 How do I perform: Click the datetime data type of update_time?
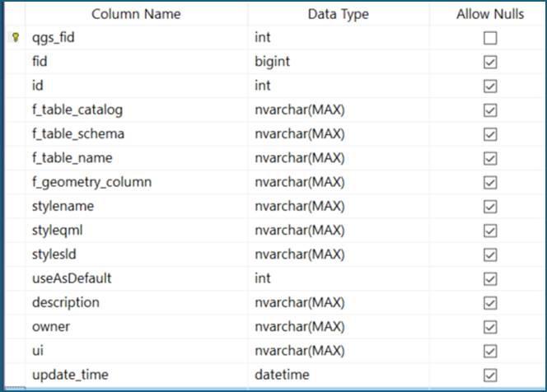339,375
